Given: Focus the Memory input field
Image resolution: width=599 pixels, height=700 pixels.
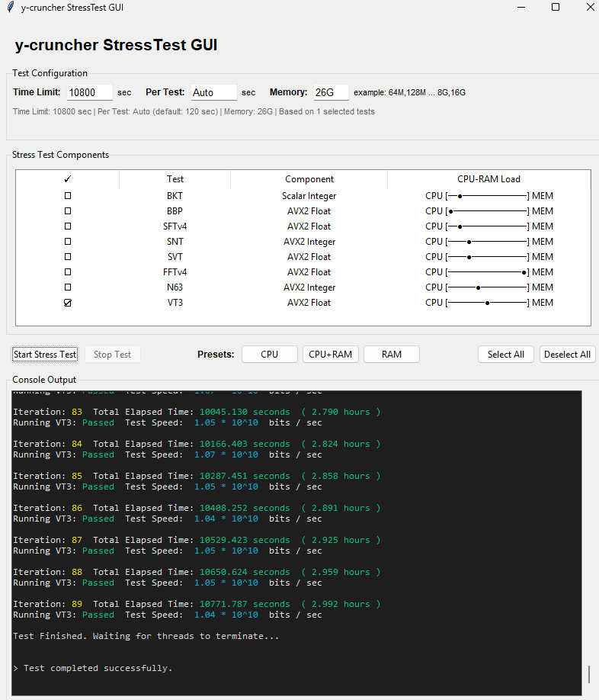Looking at the screenshot, I should pyautogui.click(x=331, y=92).
